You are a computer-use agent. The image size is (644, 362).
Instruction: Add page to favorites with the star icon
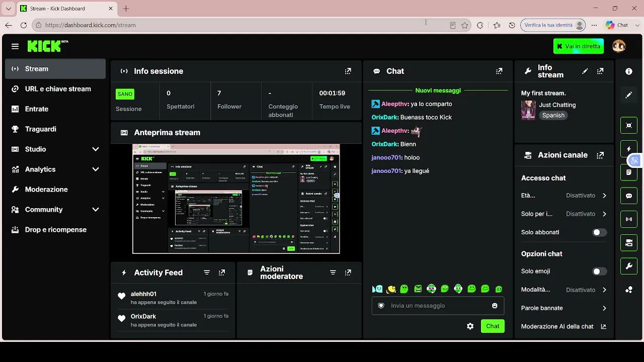pos(465,25)
